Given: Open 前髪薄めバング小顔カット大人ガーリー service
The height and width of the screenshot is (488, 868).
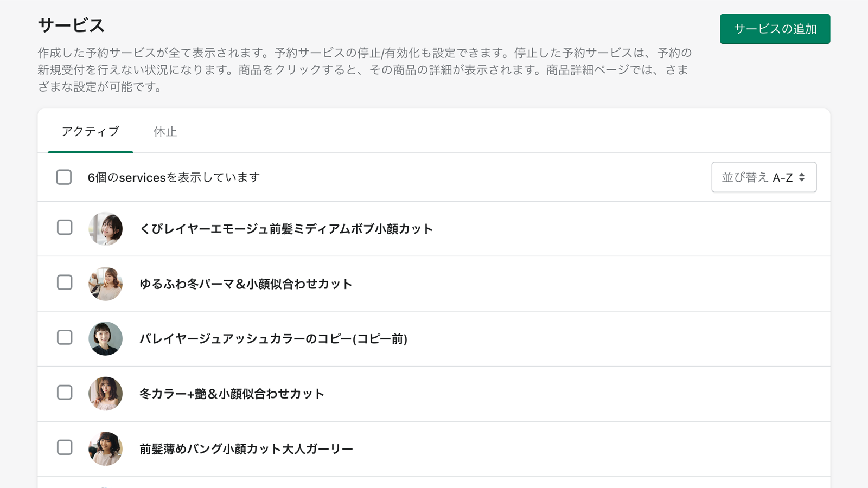Looking at the screenshot, I should (x=246, y=449).
